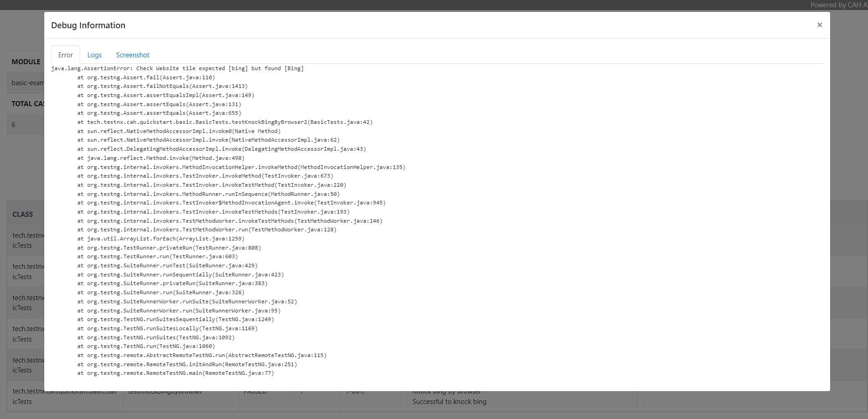Click the PASSED status label
Screen dimensions: 868x419
256,391
